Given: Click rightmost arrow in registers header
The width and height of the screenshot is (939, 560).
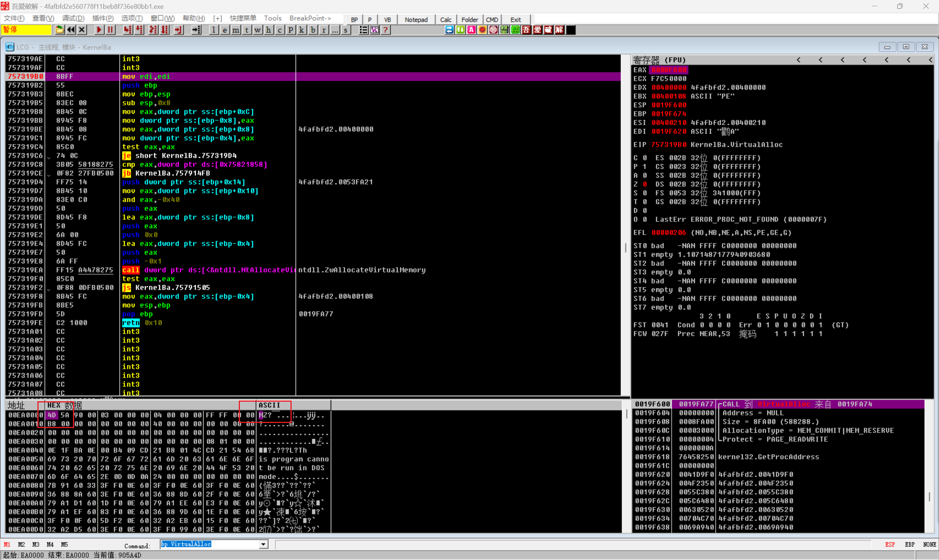Looking at the screenshot, I should tap(930, 60).
